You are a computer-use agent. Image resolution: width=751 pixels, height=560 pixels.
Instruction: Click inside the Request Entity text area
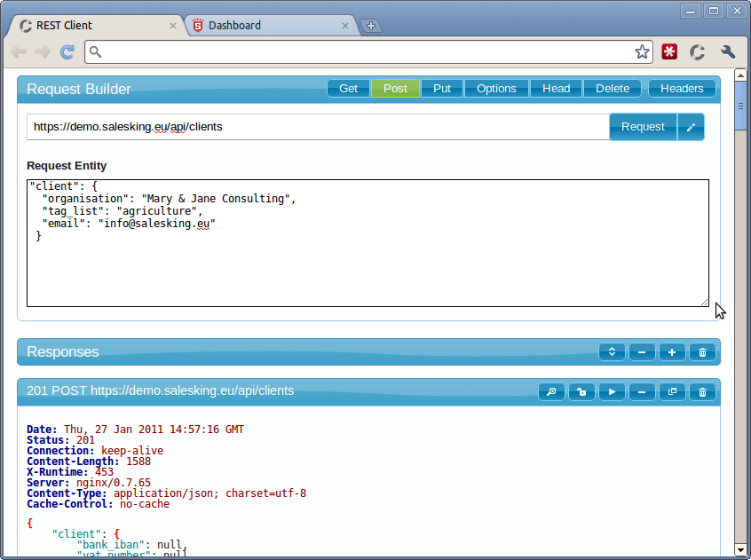point(368,243)
